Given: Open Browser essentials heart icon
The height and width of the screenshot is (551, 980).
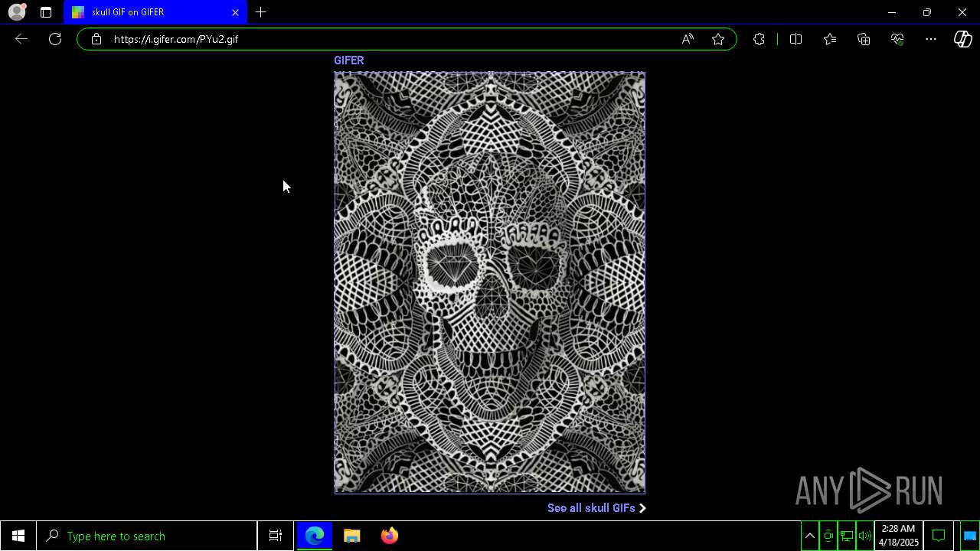Looking at the screenshot, I should point(897,39).
